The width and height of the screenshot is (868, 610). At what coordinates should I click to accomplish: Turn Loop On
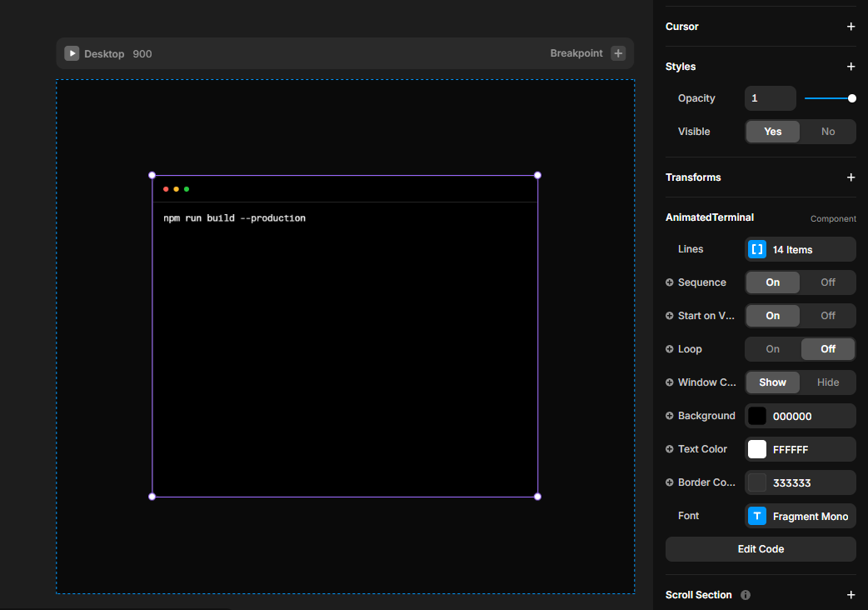[x=772, y=349]
